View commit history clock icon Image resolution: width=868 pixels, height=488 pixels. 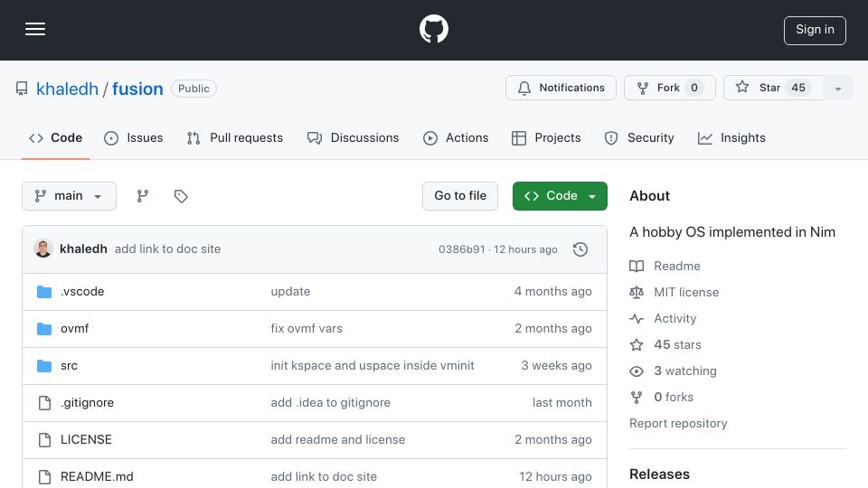[580, 249]
